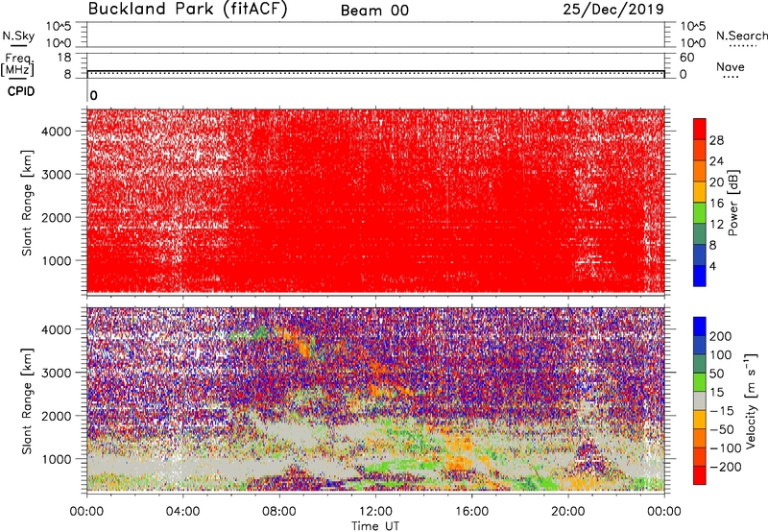Click the 'CPID' label
The height and width of the screenshot is (532, 768).
tap(21, 91)
